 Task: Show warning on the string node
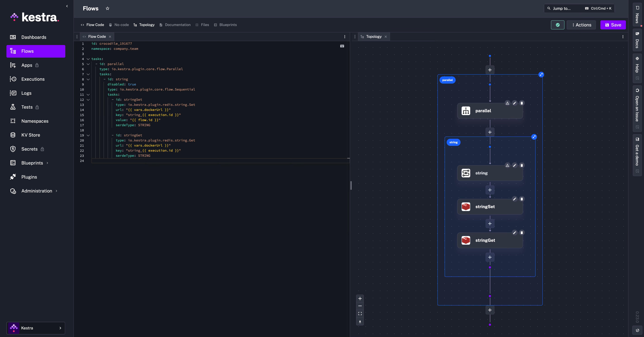click(x=507, y=165)
